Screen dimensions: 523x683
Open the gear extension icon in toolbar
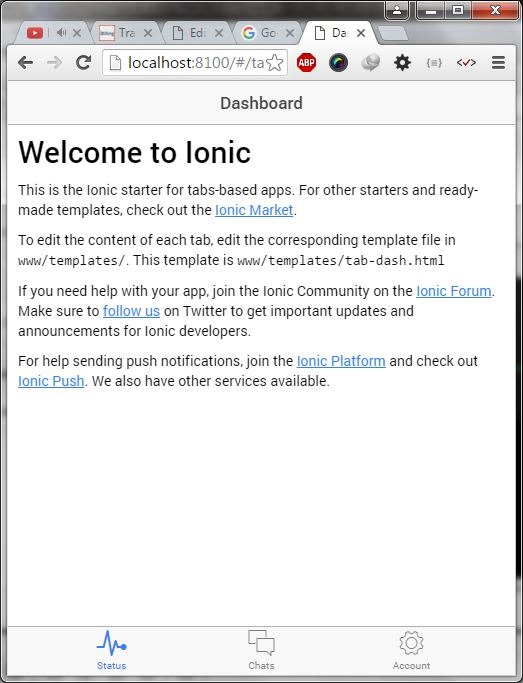tap(402, 63)
